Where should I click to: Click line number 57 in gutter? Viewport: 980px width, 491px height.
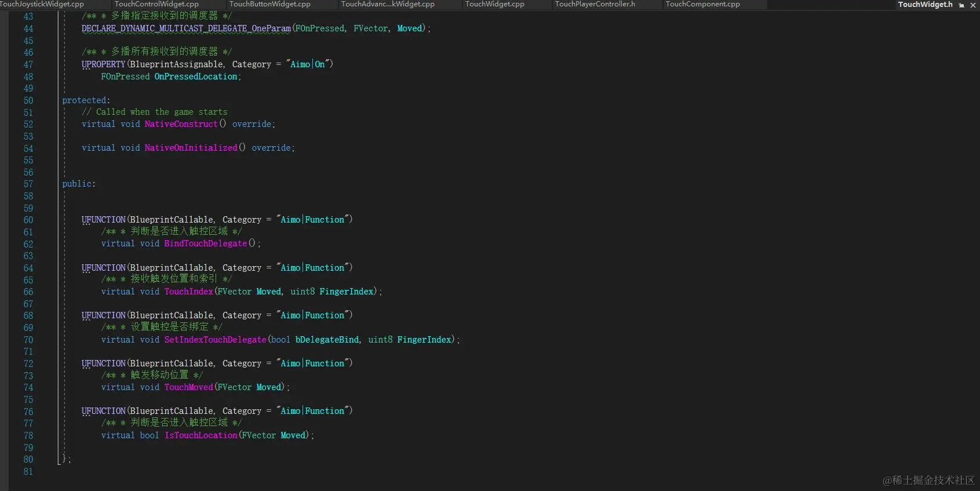28,184
